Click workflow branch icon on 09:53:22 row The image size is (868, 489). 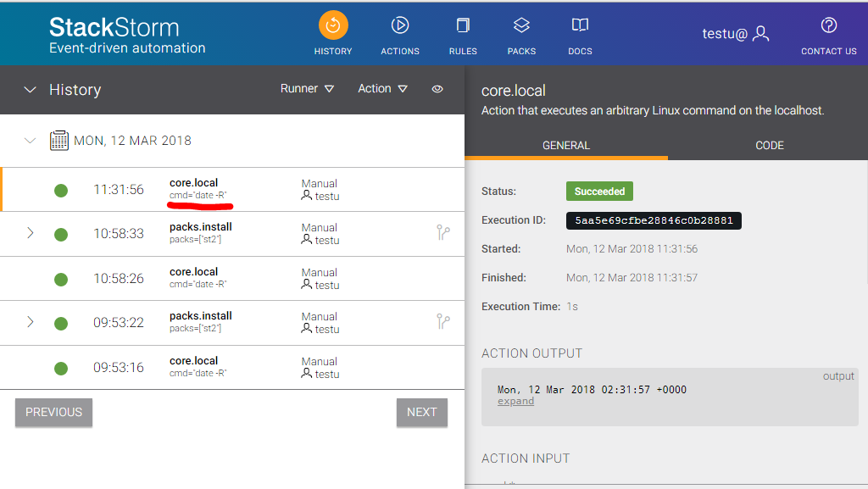pyautogui.click(x=442, y=321)
